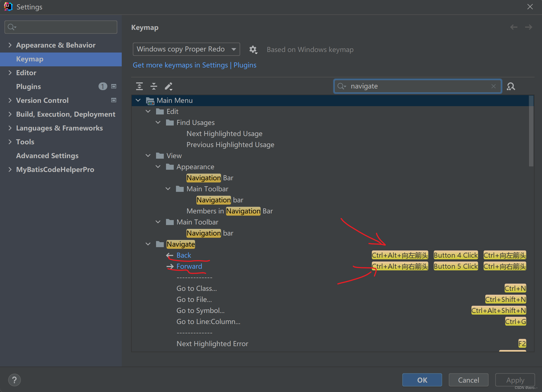The image size is (542, 392).
Task: Click the settings sidebar search field
Action: click(61, 27)
